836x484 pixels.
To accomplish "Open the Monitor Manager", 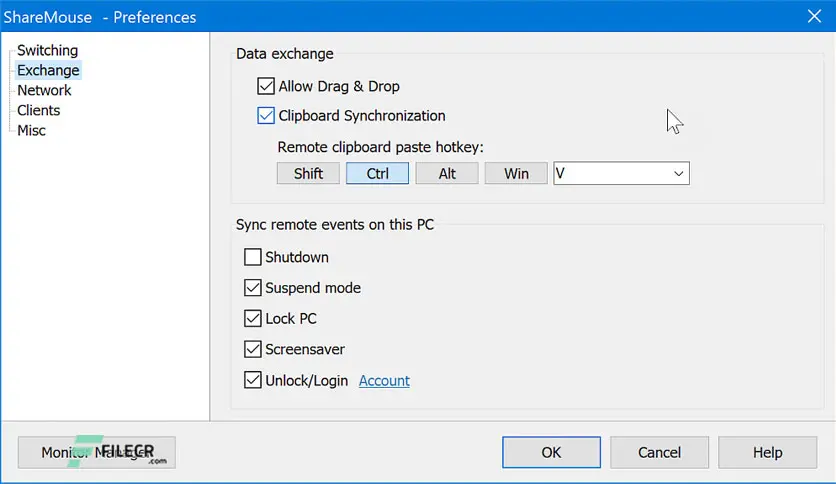I will [x=97, y=453].
